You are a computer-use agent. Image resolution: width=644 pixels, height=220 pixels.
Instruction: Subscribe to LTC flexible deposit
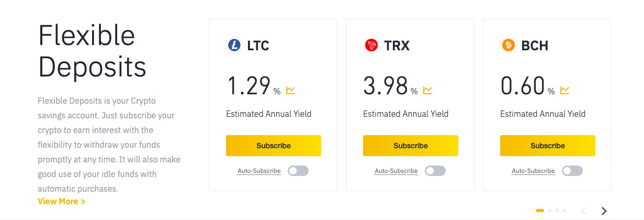point(274,146)
